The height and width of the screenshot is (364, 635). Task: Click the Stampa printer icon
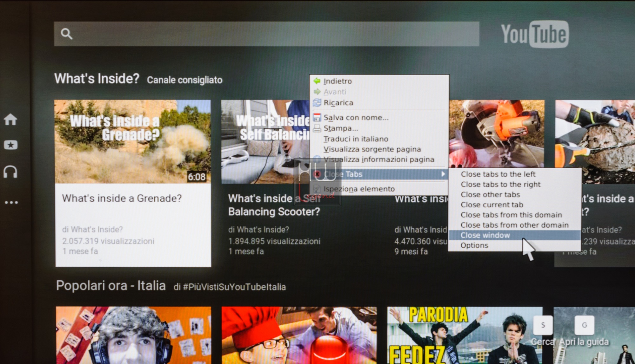317,128
